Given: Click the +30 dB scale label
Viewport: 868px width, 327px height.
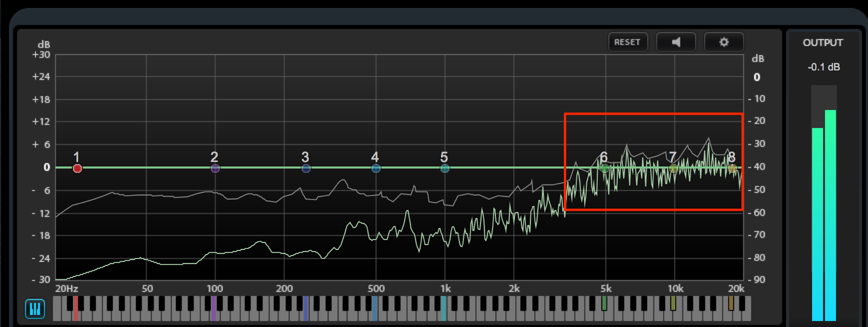Looking at the screenshot, I should point(42,55).
